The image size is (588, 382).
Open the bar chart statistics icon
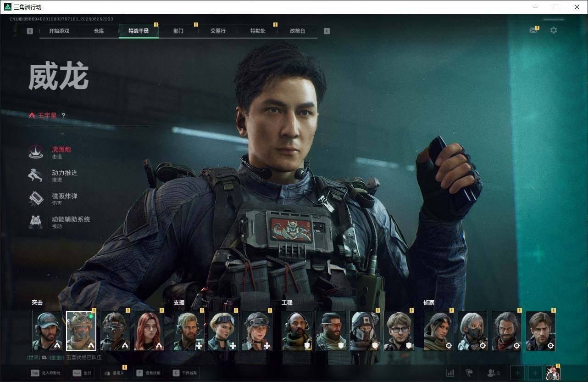450,373
